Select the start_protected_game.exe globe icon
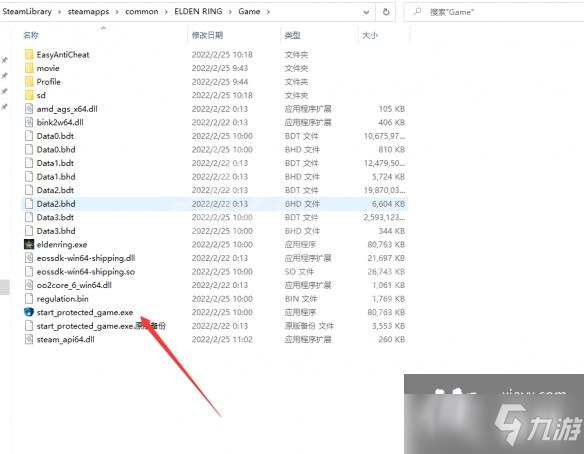584x454 pixels. pyautogui.click(x=29, y=312)
